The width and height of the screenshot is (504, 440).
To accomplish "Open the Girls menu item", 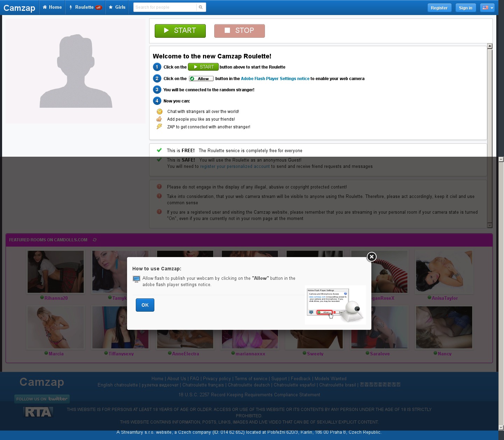I will (117, 7).
